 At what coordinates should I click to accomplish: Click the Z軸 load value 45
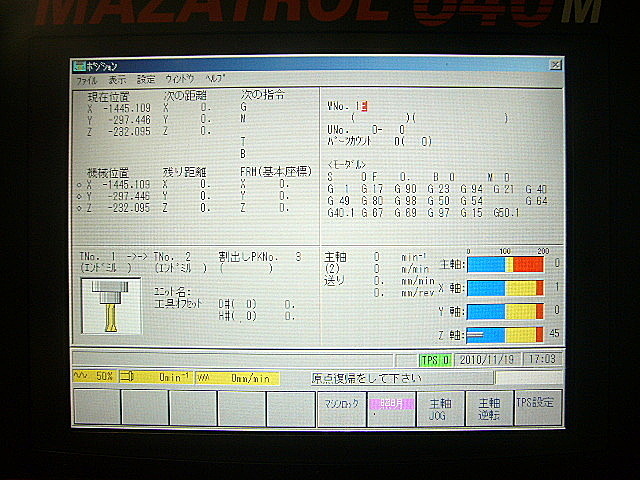554,333
